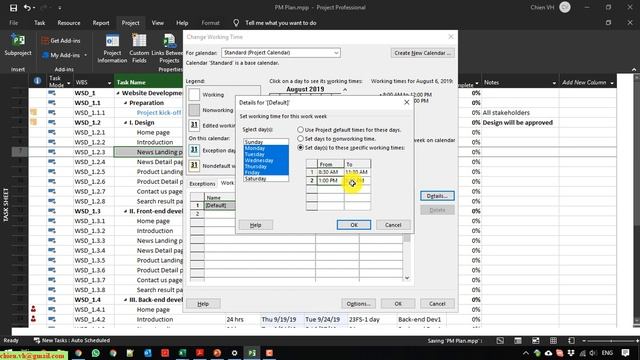Screen dimensions: 640x360
Task: Click the Outlook icon in taskbar
Action: point(148,353)
